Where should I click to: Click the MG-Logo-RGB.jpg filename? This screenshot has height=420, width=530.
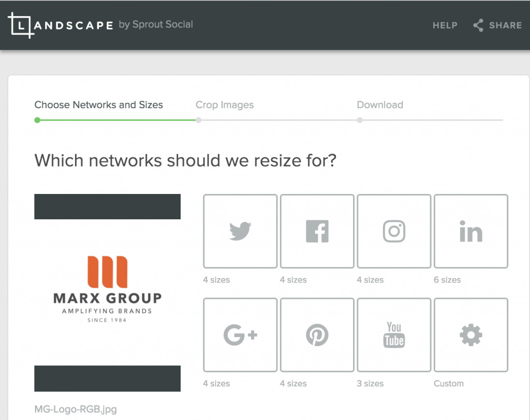click(76, 409)
